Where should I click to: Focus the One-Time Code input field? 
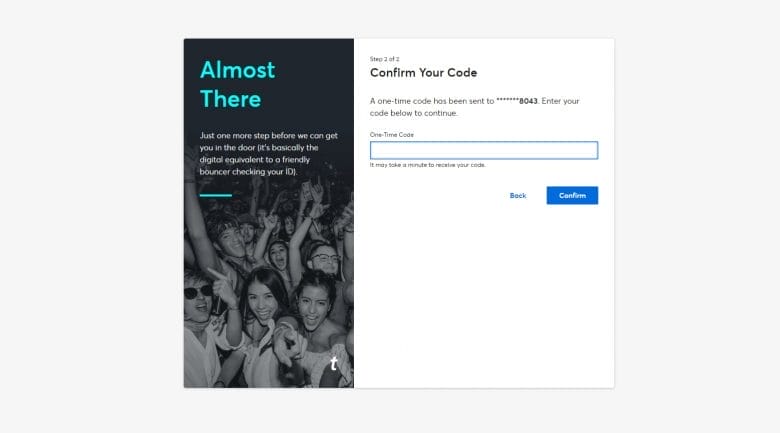(x=484, y=150)
